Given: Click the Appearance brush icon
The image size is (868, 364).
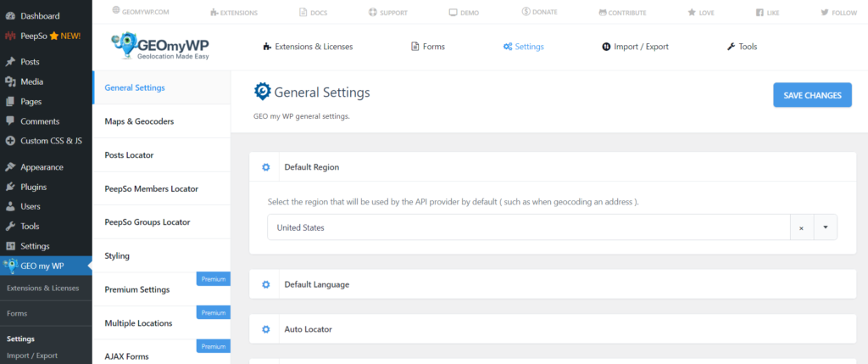Looking at the screenshot, I should pos(10,167).
